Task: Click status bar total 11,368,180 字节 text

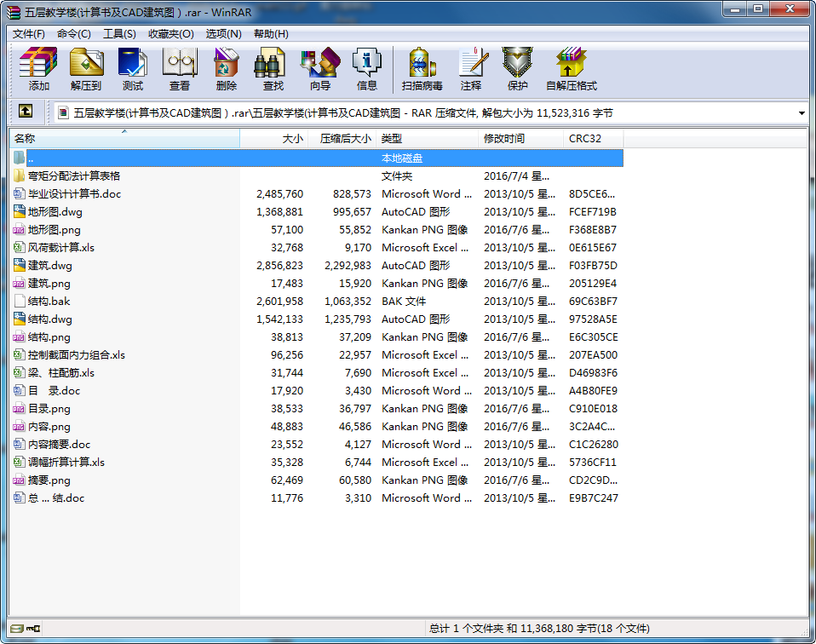Action: pos(559,629)
